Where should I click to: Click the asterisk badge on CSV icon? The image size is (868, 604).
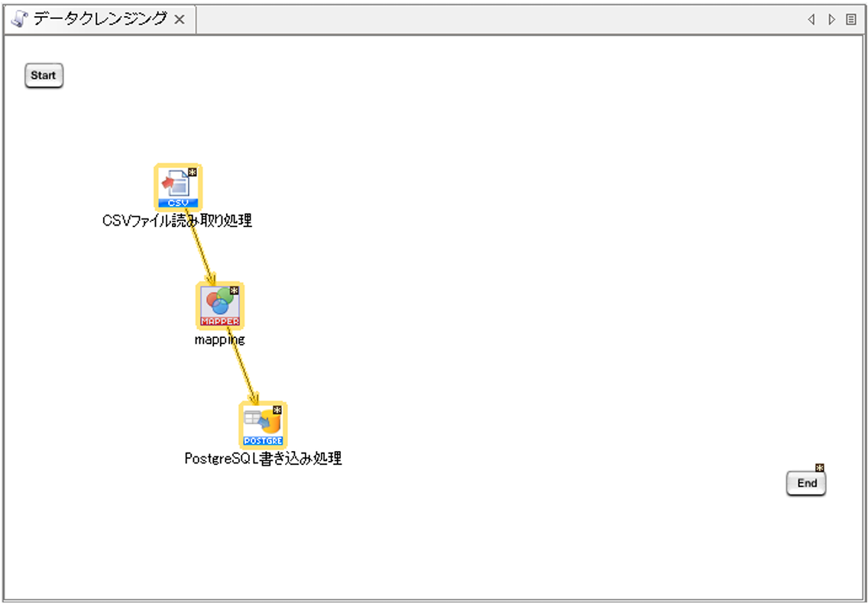(x=193, y=172)
